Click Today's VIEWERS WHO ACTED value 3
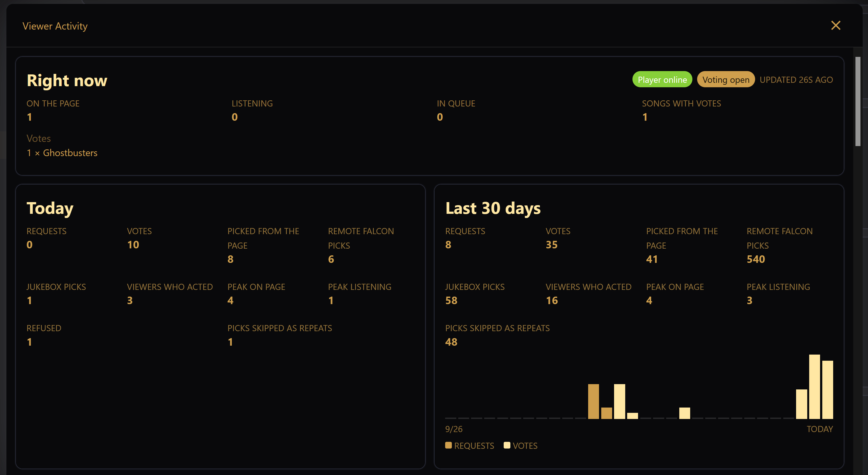 (x=130, y=300)
